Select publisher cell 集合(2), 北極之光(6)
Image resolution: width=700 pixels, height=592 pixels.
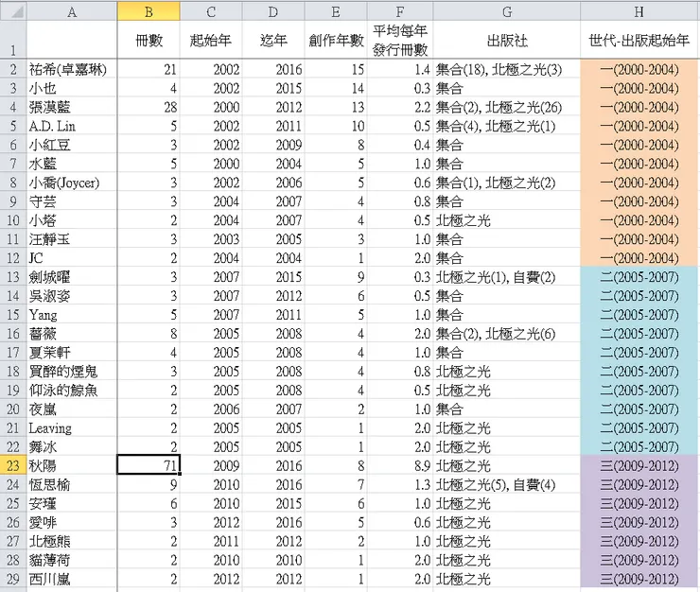click(x=507, y=334)
